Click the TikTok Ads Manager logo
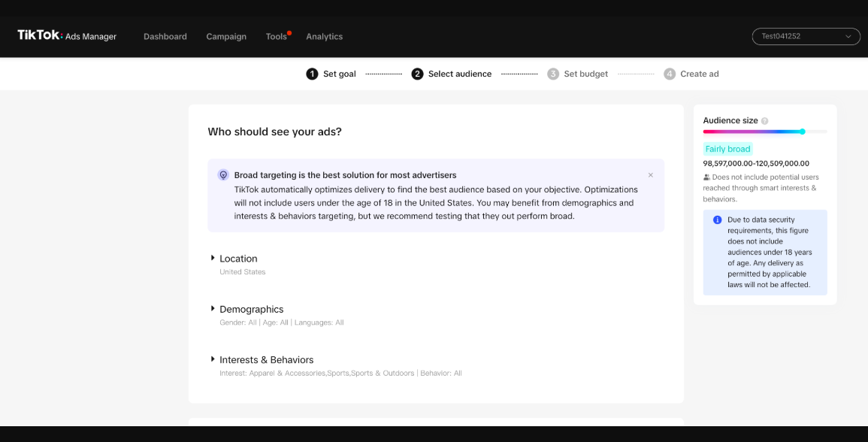 (x=67, y=35)
